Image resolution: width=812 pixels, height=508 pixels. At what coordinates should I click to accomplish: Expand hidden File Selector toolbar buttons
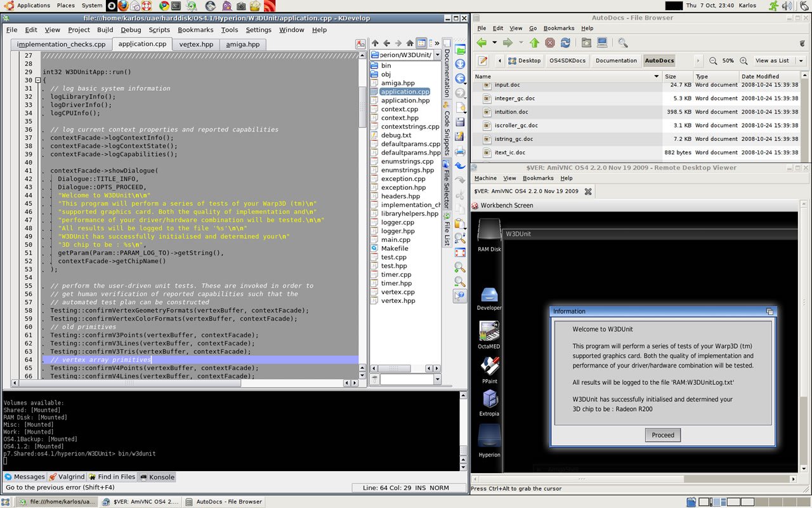pyautogui.click(x=436, y=43)
